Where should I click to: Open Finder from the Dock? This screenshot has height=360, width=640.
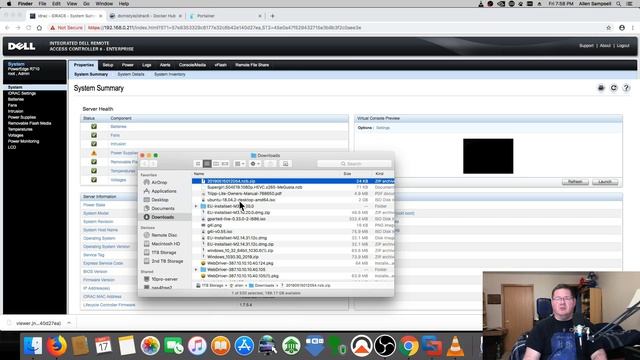[x=33, y=346]
